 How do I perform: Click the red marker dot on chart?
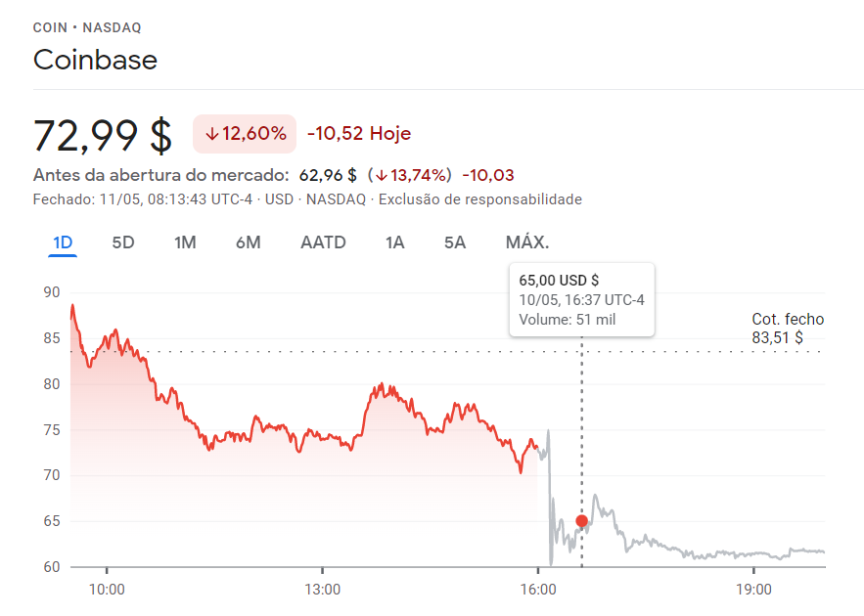[x=582, y=521]
